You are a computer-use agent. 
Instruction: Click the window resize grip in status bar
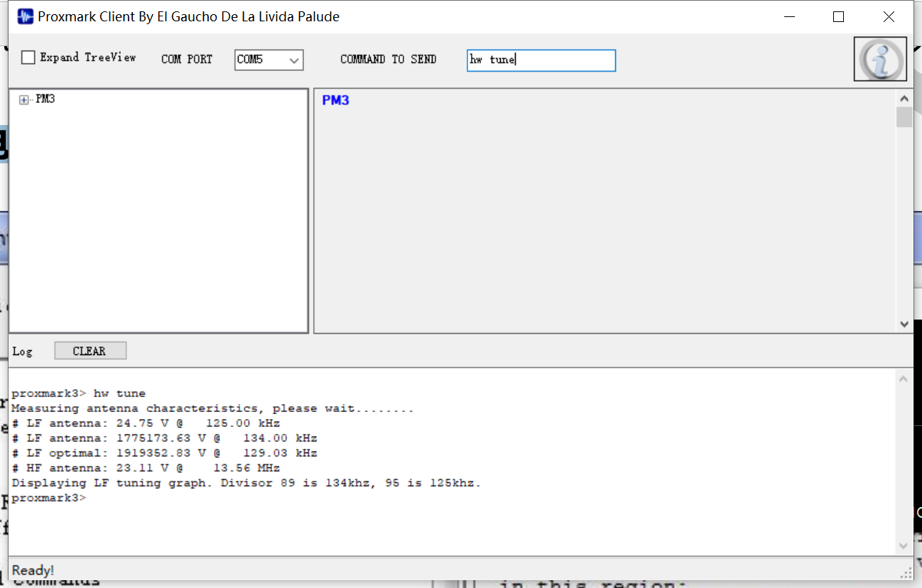[906, 572]
